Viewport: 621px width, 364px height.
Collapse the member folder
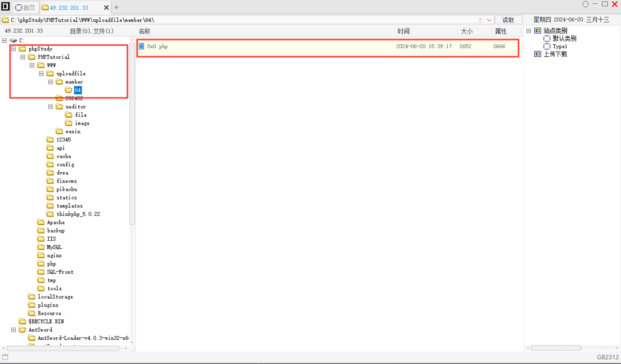tap(51, 82)
